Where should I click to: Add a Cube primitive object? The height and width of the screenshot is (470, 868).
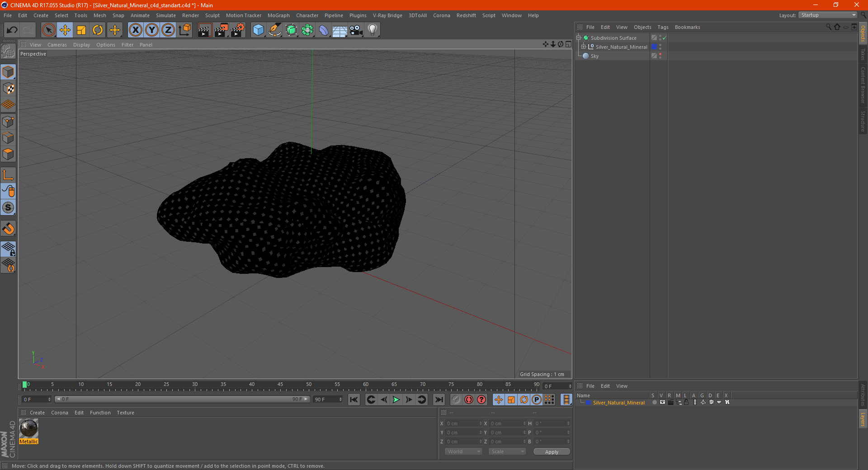(258, 30)
